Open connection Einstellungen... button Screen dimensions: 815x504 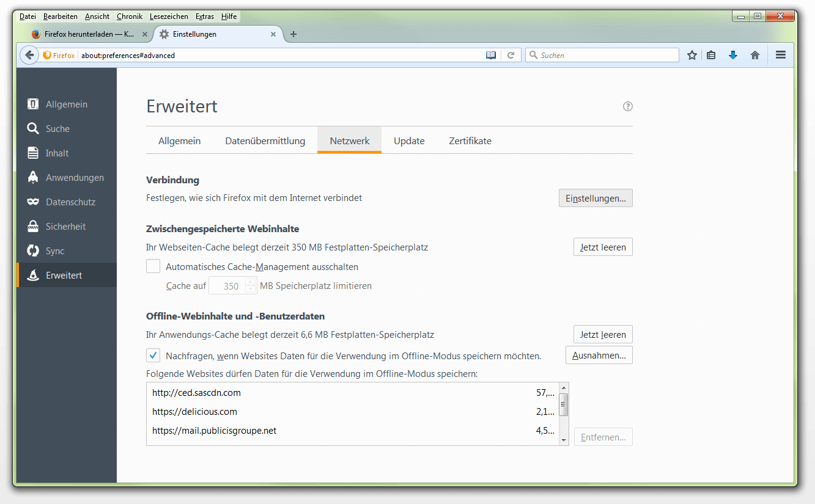pos(596,198)
